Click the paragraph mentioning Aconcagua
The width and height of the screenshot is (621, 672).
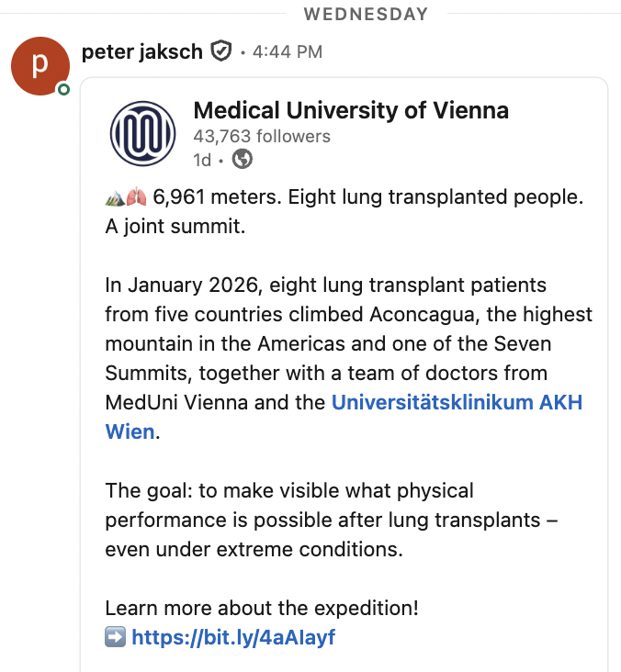(347, 344)
